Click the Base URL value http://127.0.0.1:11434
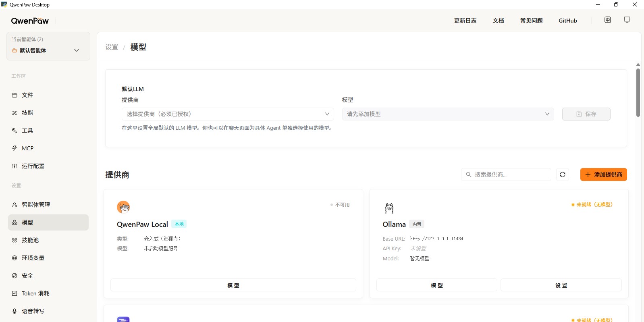This screenshot has height=322, width=644. pos(436,239)
